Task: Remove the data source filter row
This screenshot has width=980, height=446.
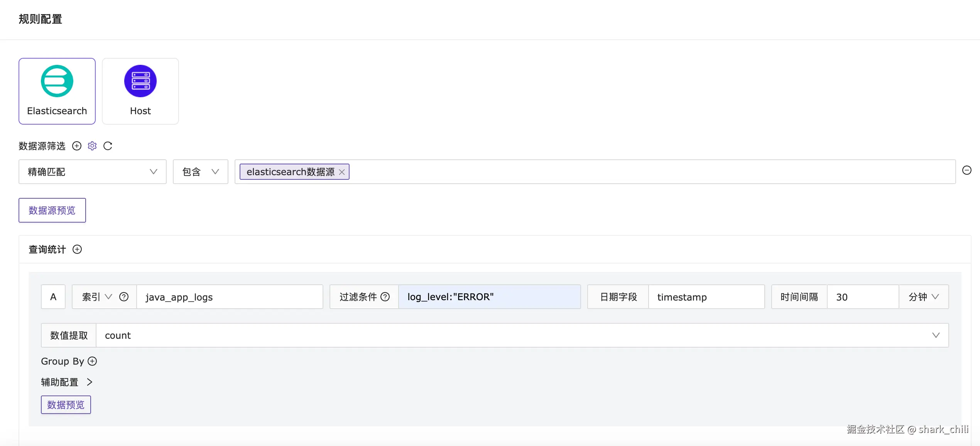Action: pos(966,171)
